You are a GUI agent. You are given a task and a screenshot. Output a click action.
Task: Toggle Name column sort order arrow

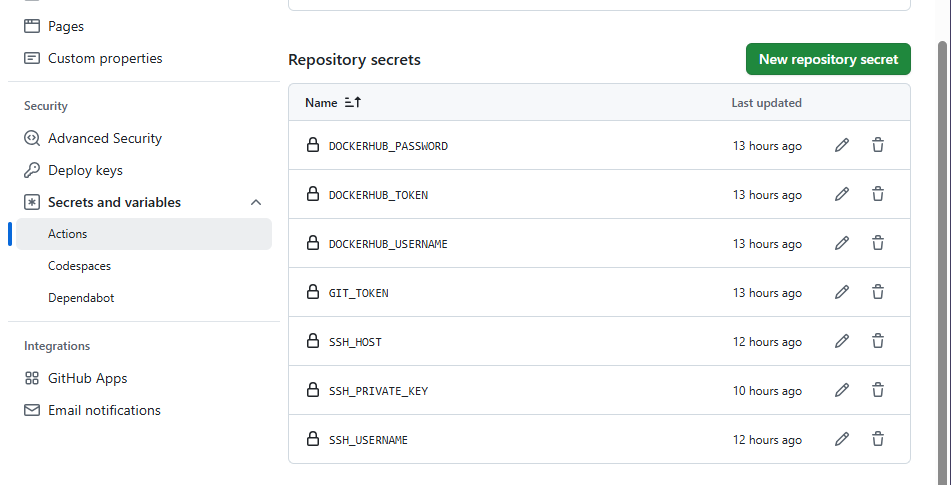coord(352,102)
